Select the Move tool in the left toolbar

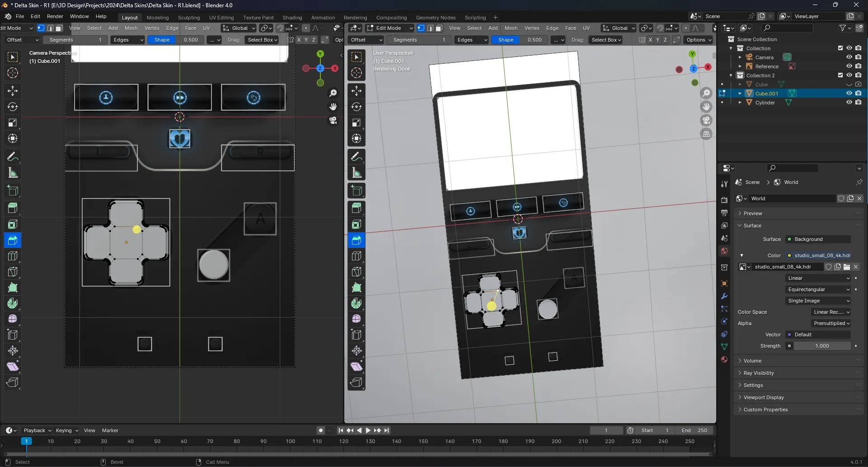(12, 91)
